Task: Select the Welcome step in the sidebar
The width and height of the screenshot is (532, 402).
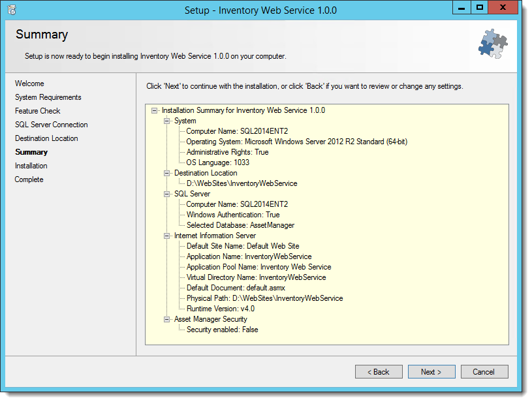Action: 29,84
